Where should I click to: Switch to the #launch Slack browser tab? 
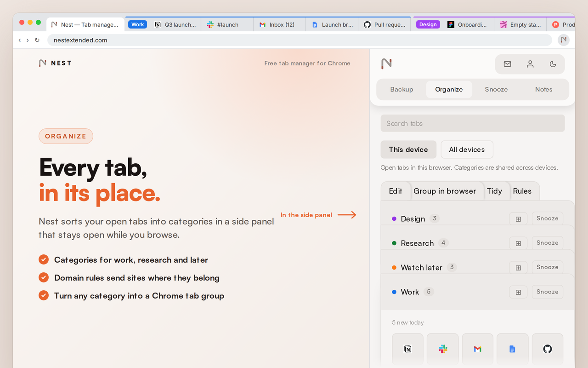coord(227,25)
